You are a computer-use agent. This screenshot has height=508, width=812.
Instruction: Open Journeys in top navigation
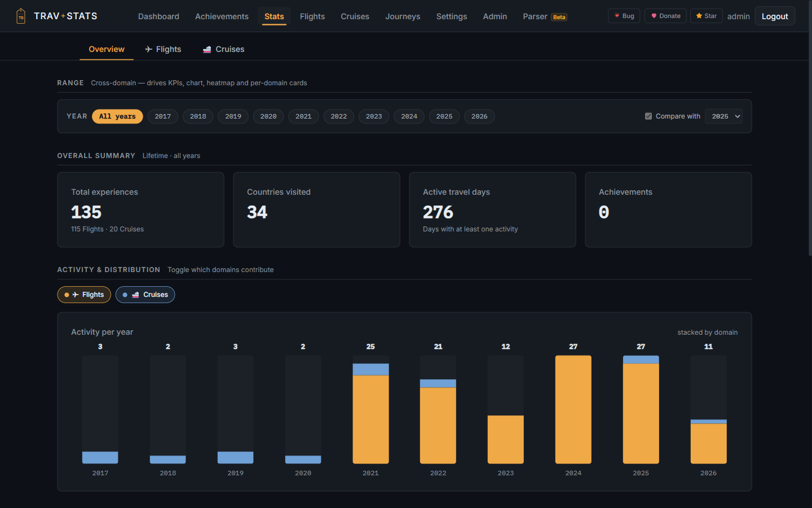click(x=403, y=16)
